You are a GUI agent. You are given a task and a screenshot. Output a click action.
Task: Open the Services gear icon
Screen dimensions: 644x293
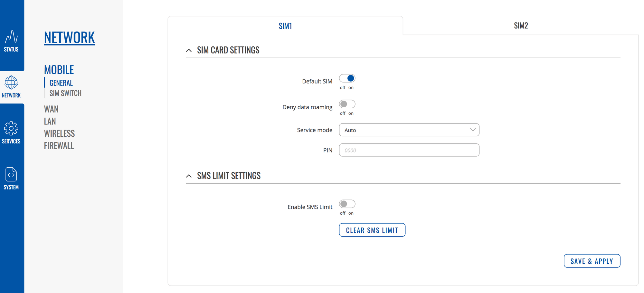tap(11, 128)
